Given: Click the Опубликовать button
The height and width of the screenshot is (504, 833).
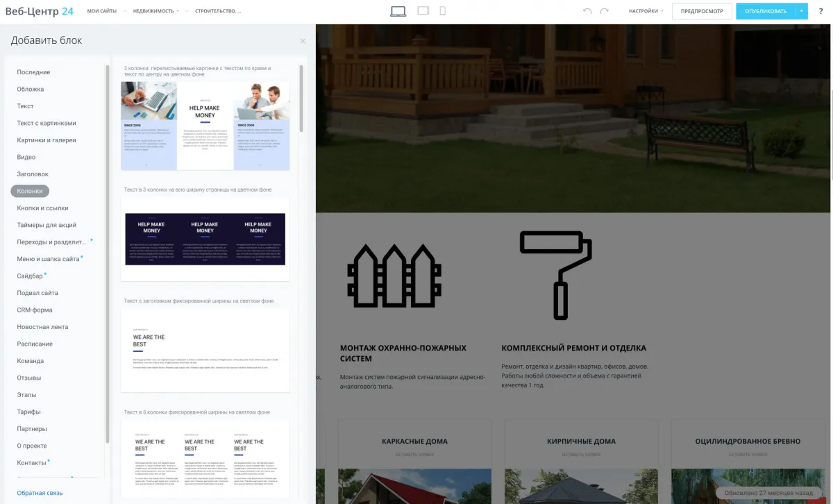Looking at the screenshot, I should pos(766,11).
